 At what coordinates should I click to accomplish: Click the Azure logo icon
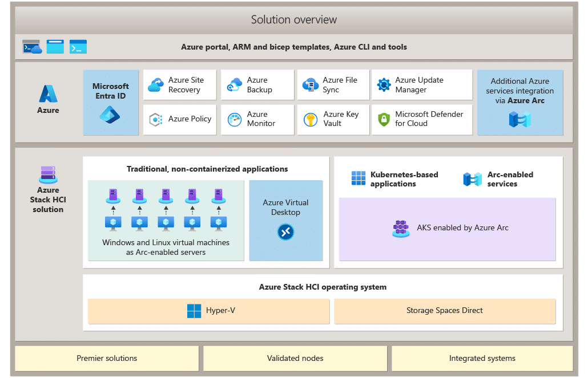click(x=49, y=94)
